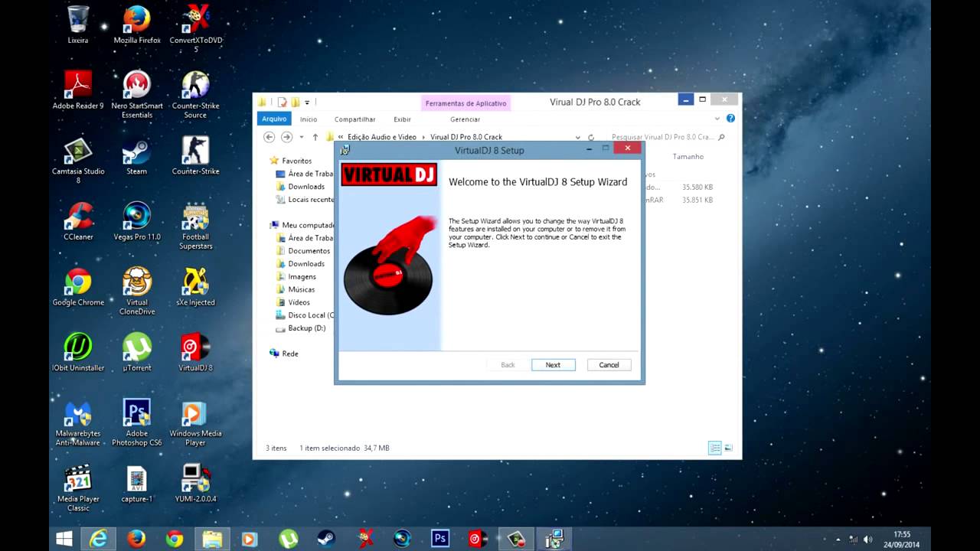Image resolution: width=980 pixels, height=551 pixels.
Task: Open Adobe Reader 9 desktop icon
Action: (77, 90)
